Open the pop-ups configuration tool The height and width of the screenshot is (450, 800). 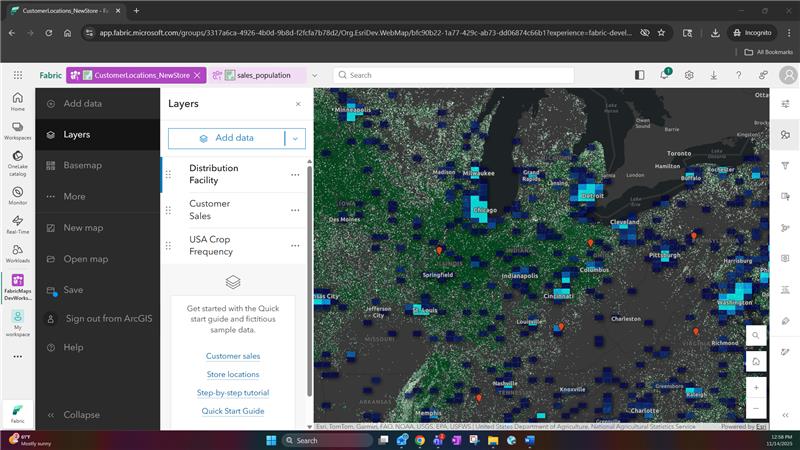[785, 196]
